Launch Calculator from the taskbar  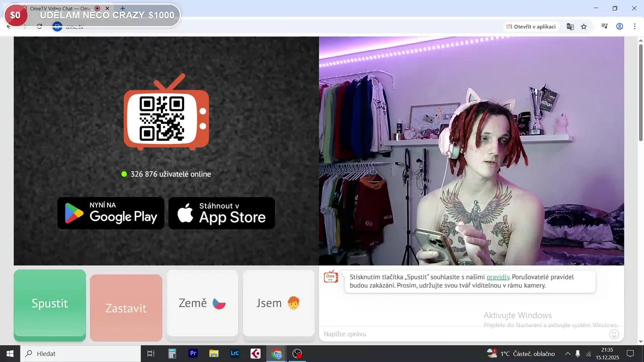click(173, 353)
